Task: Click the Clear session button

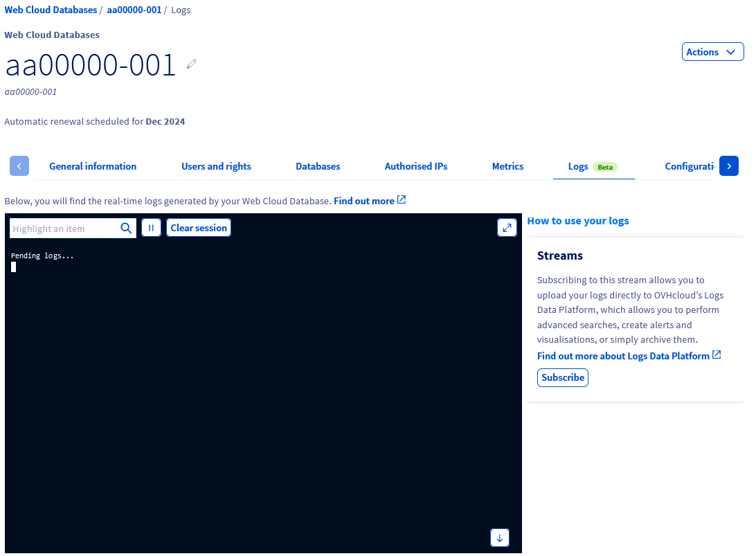Action: [x=198, y=227]
